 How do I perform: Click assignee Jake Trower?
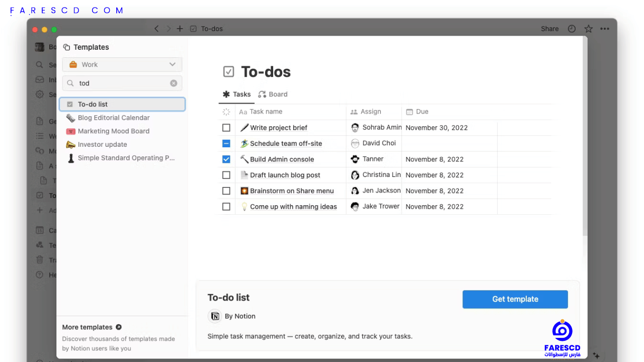375,206
